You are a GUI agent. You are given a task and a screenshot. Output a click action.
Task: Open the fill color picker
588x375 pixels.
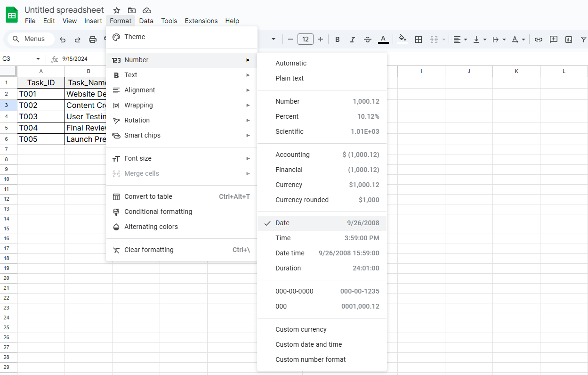(402, 39)
